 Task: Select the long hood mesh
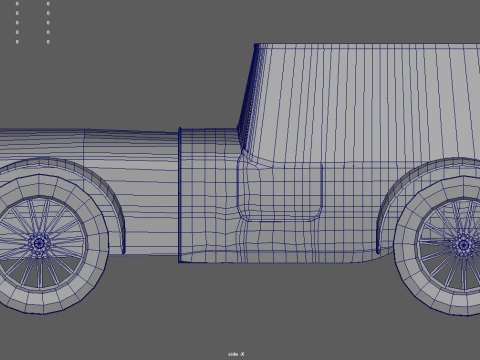pos(88,192)
